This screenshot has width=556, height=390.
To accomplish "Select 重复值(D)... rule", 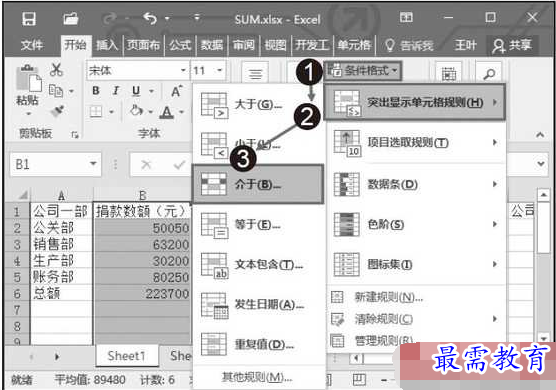I will click(x=258, y=345).
